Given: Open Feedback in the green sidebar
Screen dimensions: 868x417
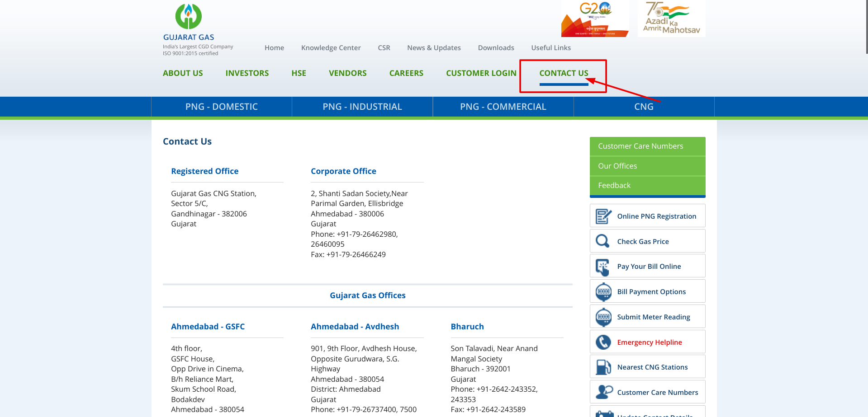Looking at the screenshot, I should click(614, 185).
